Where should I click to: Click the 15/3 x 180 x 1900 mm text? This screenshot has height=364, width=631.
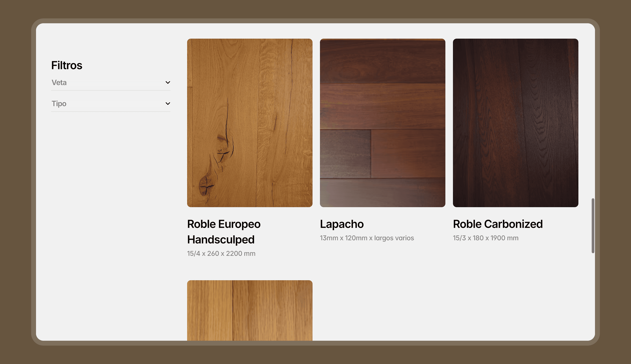point(486,238)
